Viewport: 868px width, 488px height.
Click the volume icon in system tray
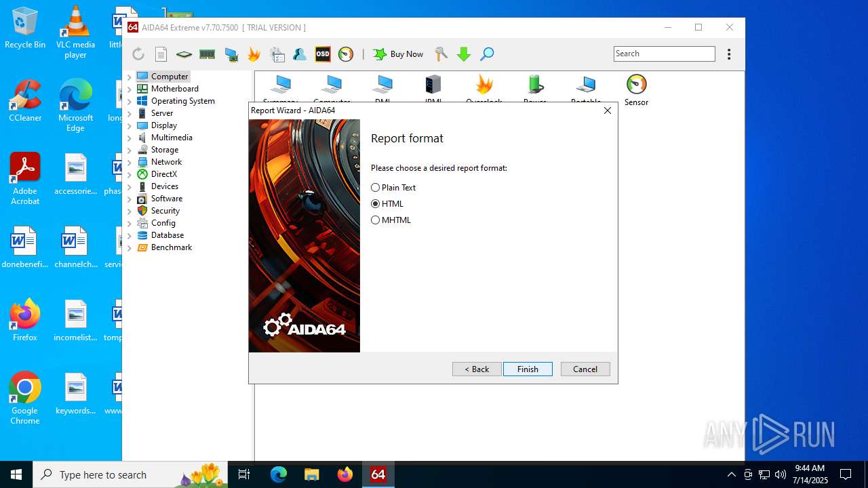[x=780, y=474]
